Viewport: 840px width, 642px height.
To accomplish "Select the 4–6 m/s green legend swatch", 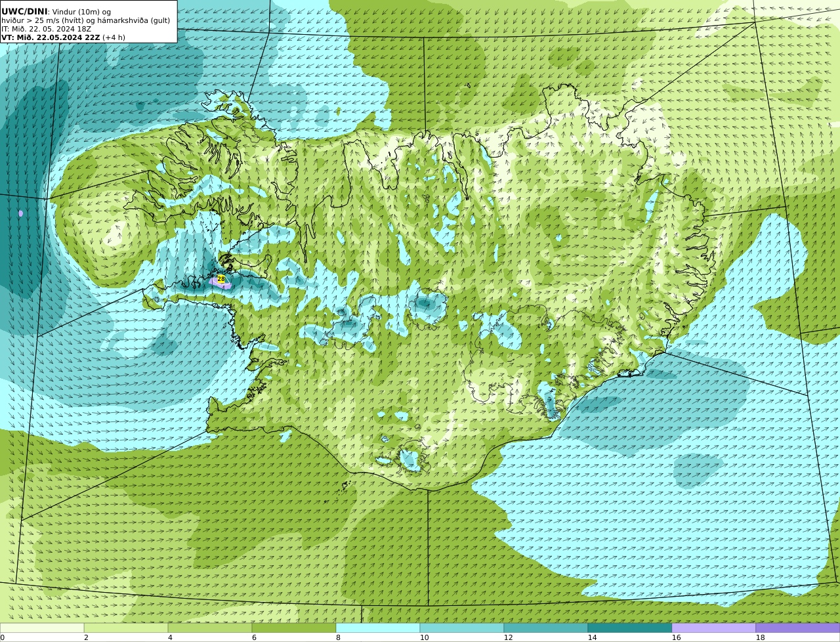I will point(210,628).
